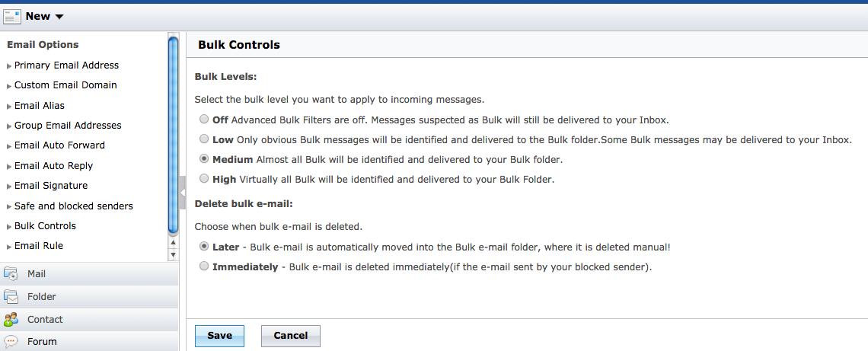Click the New compose icon
The image size is (868, 351).
tap(12, 16)
